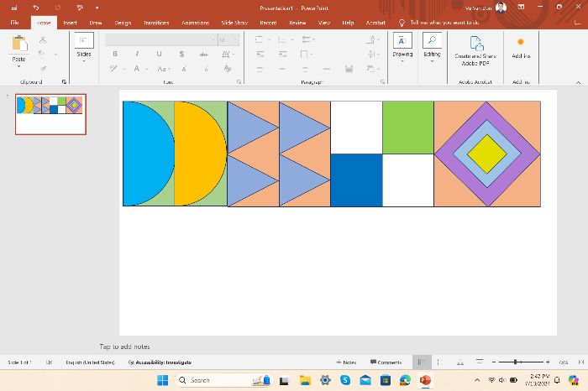The height and width of the screenshot is (391, 588).
Task: Open the Transitions tab
Action: click(x=156, y=23)
